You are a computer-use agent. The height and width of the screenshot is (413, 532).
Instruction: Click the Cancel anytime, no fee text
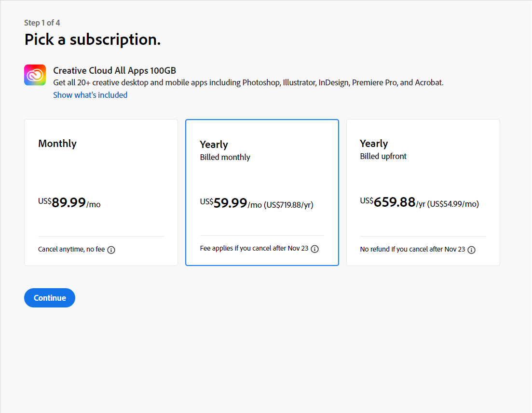tap(71, 250)
